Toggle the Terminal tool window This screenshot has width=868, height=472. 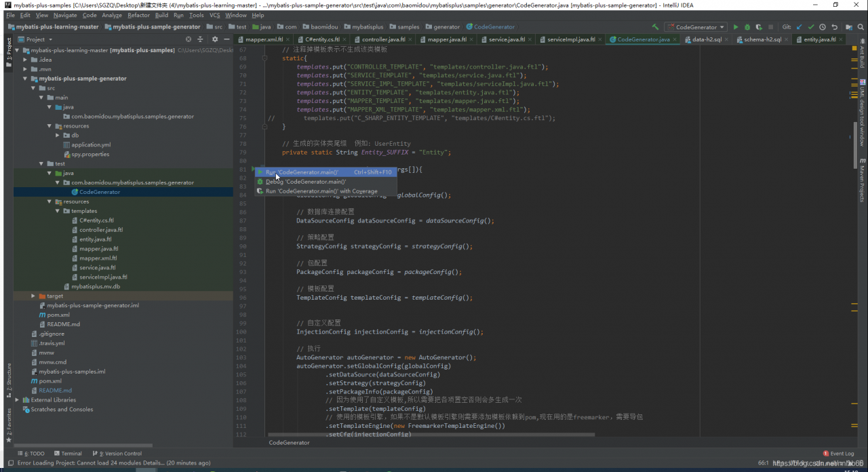pos(68,454)
